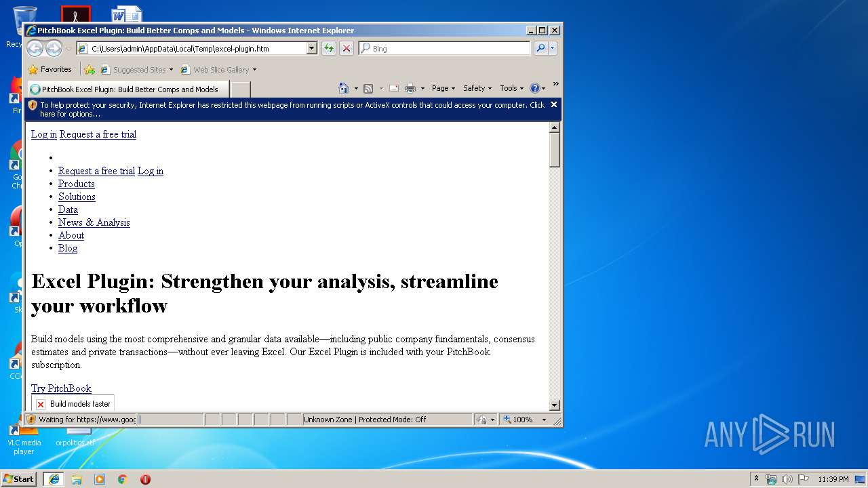868x488 pixels.
Task: Open the search provider dropdown arrow
Action: (x=553, y=48)
